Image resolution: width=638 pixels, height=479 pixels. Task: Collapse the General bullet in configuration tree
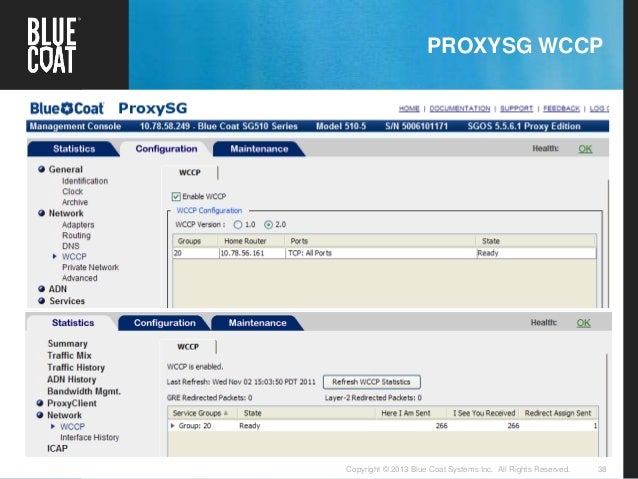41,169
